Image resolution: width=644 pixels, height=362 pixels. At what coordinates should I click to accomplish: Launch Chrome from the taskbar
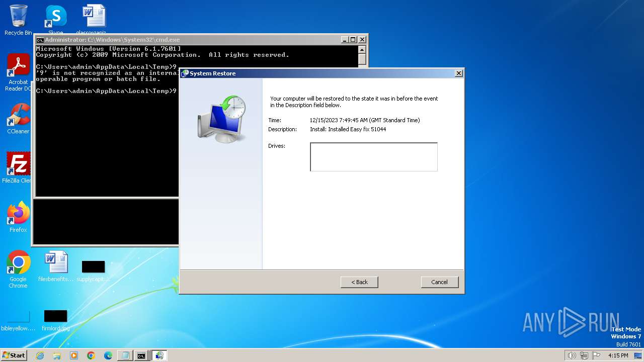tap(91, 355)
